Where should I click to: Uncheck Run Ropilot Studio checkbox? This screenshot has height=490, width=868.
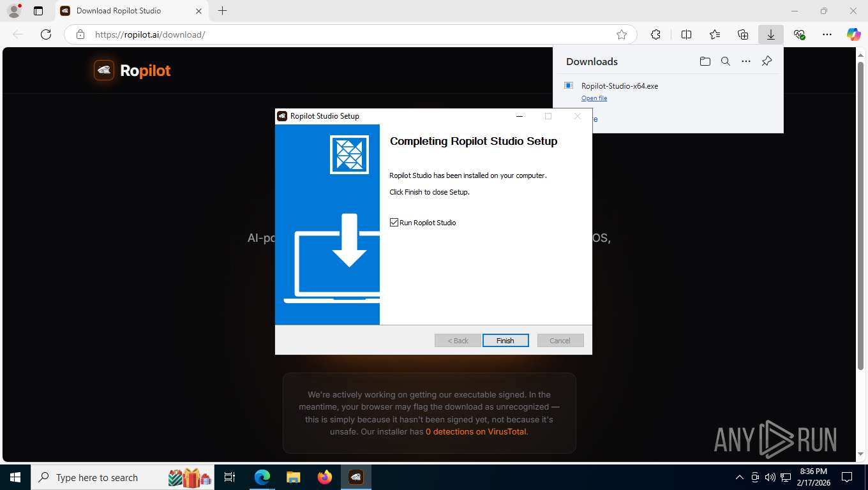(394, 223)
